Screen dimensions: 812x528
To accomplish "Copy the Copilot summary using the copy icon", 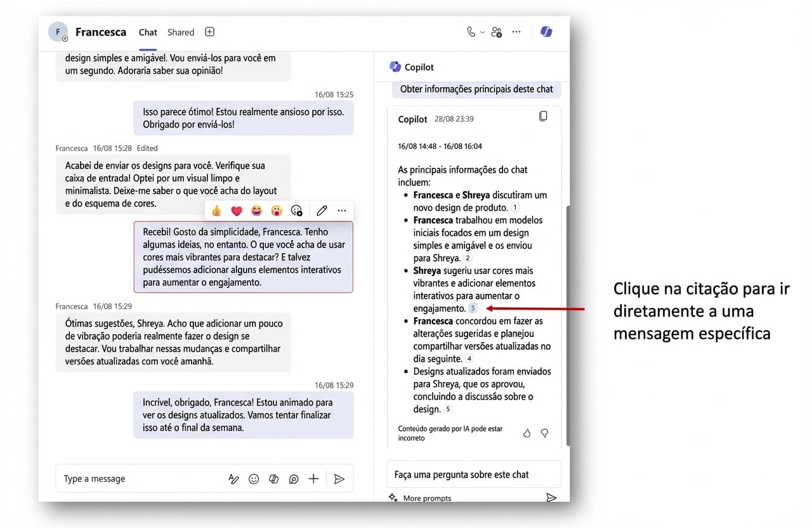I will (543, 115).
